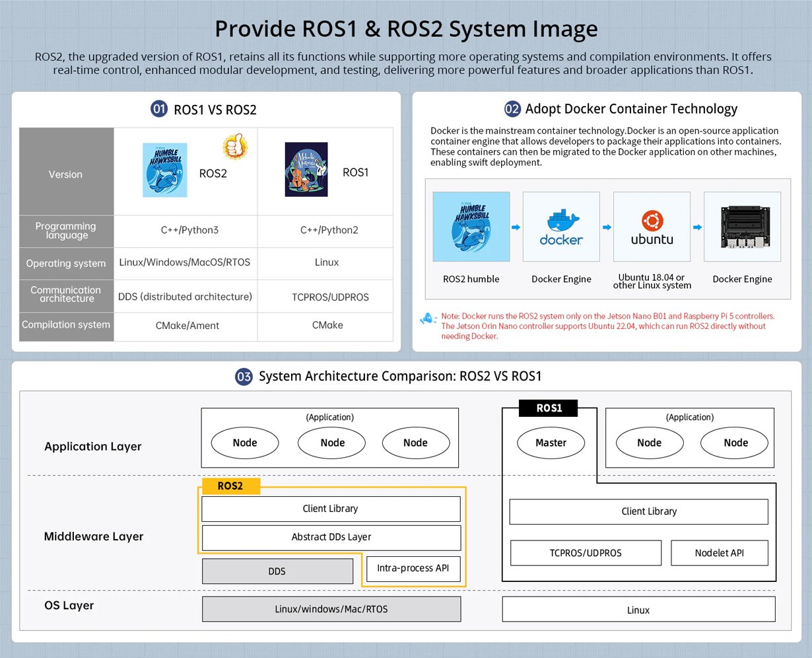This screenshot has height=658, width=812.
Task: Click the gray DDS box
Action: pyautogui.click(x=277, y=571)
